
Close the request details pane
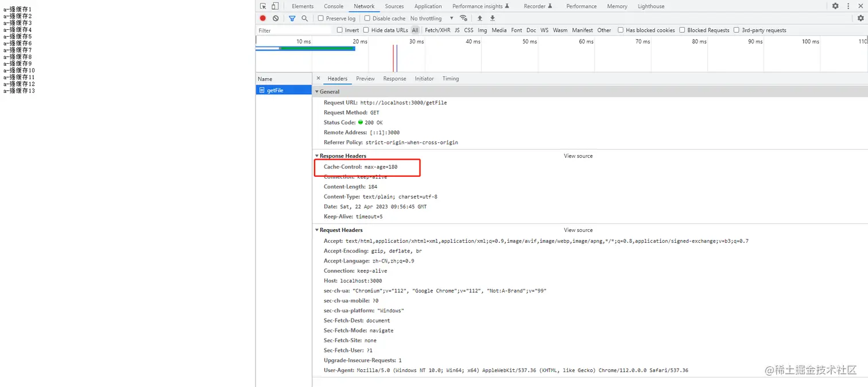[319, 78]
